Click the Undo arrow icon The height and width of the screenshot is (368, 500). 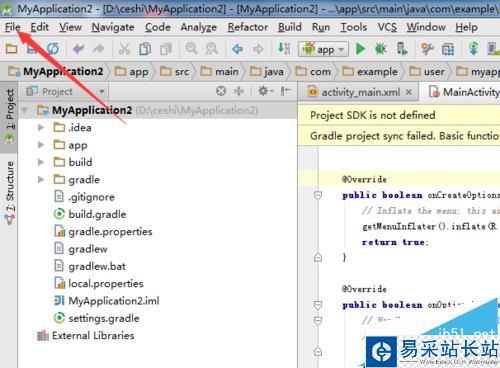[79, 49]
